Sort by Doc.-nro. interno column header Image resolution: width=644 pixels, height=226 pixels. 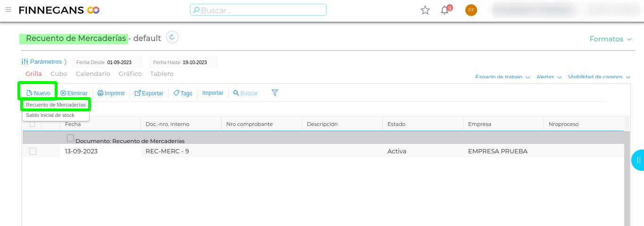[x=181, y=124]
